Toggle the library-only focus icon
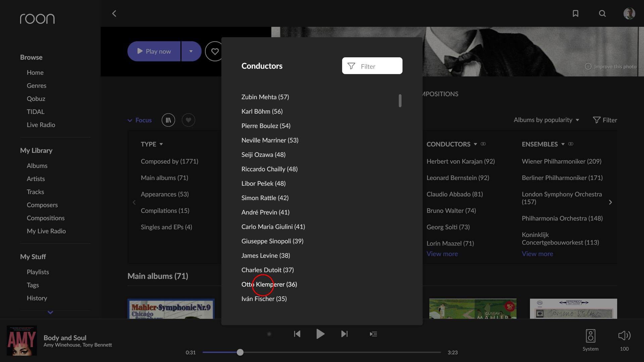This screenshot has height=362, width=644. click(x=168, y=120)
